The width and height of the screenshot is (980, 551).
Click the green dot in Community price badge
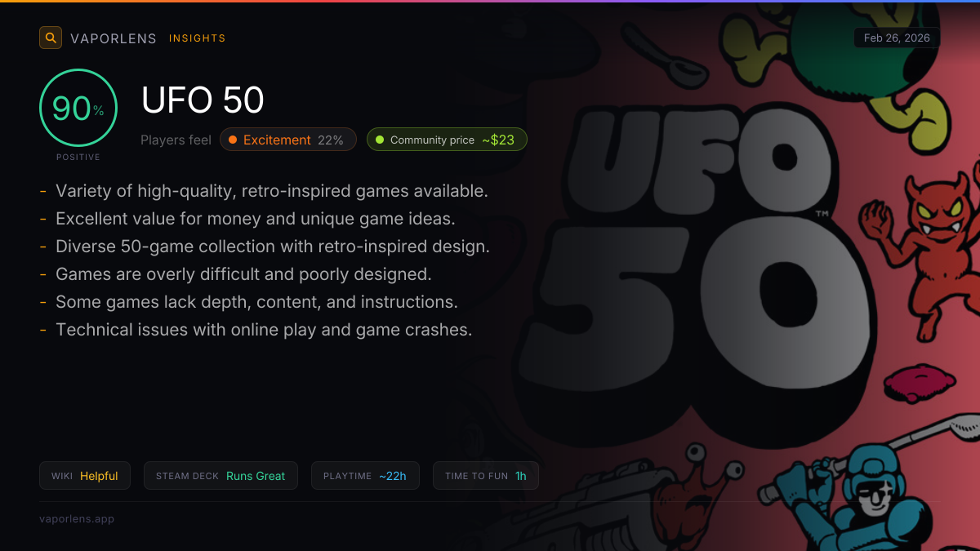click(380, 140)
